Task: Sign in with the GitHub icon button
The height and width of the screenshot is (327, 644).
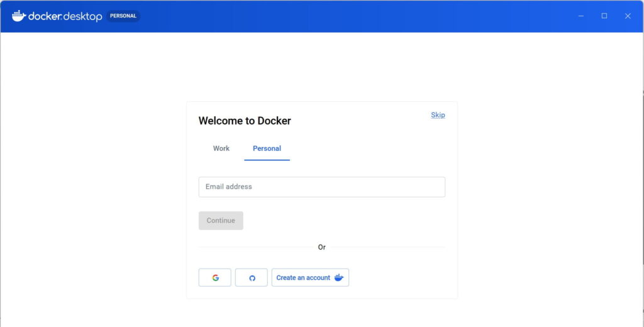Action: 252,278
